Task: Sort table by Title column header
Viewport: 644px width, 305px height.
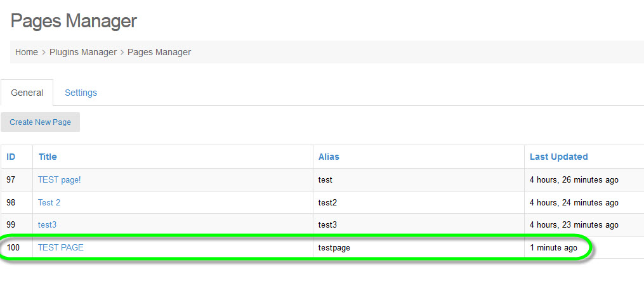Action: (48, 157)
